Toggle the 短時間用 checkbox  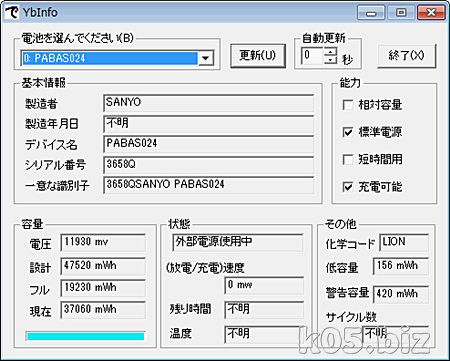point(348,159)
